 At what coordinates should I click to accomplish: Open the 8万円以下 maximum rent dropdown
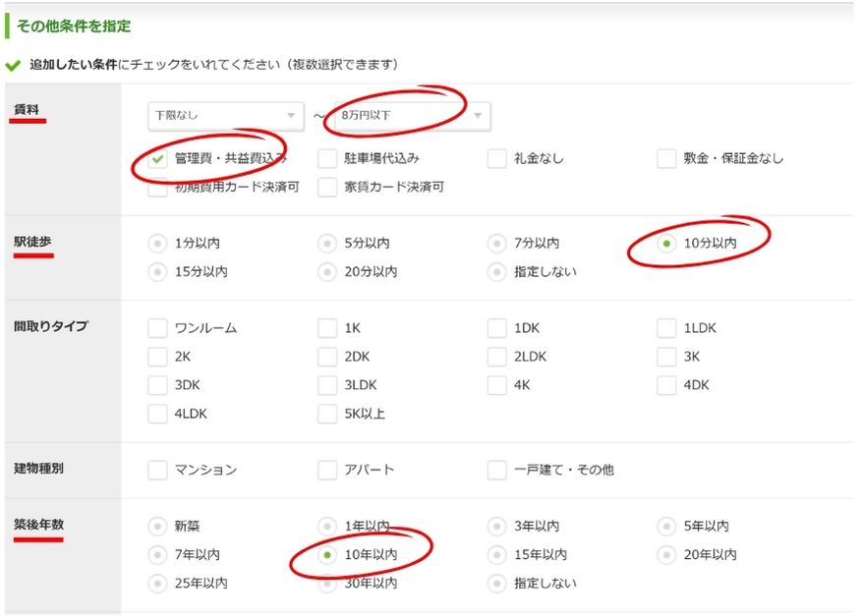411,116
